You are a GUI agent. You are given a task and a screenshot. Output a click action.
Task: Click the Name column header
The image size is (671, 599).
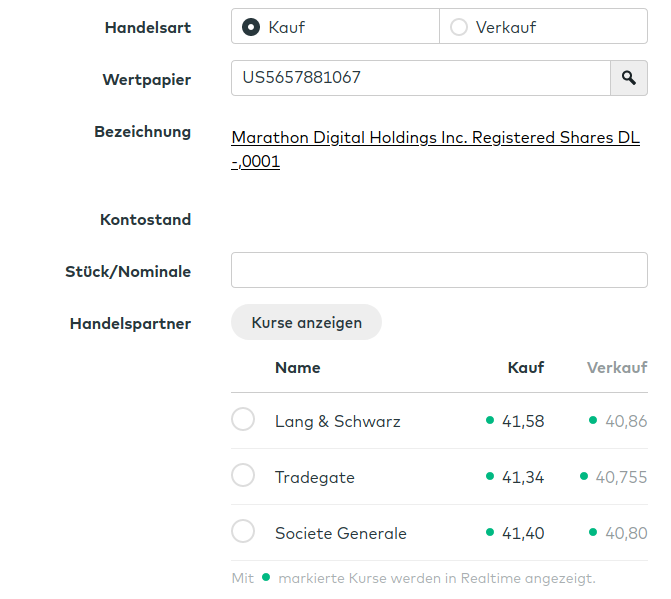(297, 368)
